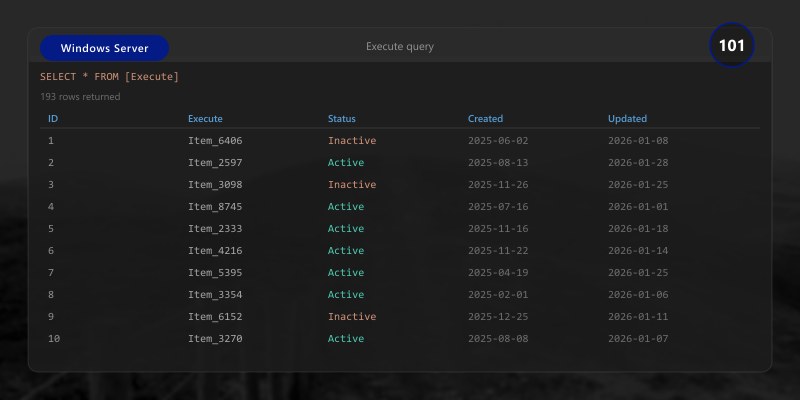Select cell Item_2597
This screenshot has width=800, height=400.
pyautogui.click(x=215, y=162)
